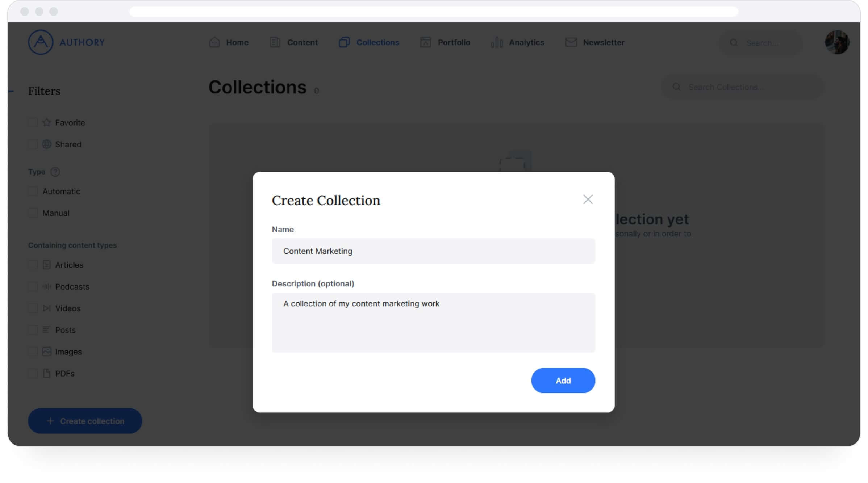Click the Analytics bar chart icon
The height and width of the screenshot is (483, 868).
[x=497, y=42]
